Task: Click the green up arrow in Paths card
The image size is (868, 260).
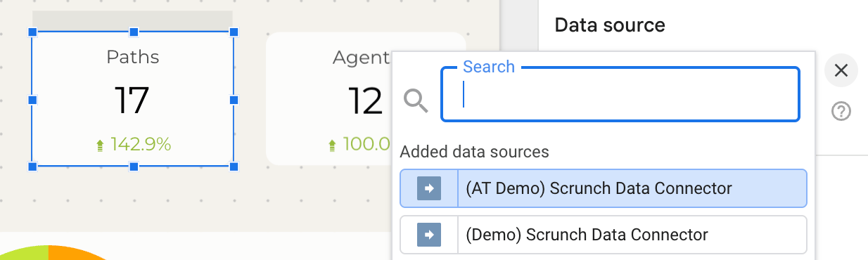Action: click(x=100, y=145)
